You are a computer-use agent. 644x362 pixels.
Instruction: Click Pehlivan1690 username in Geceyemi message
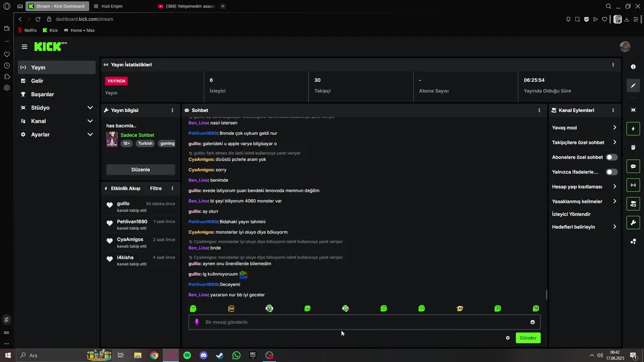pos(203,285)
